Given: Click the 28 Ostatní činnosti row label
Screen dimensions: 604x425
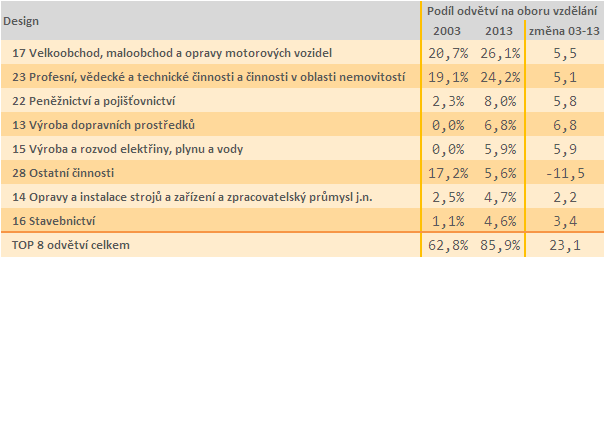Looking at the screenshot, I should pyautogui.click(x=63, y=173).
